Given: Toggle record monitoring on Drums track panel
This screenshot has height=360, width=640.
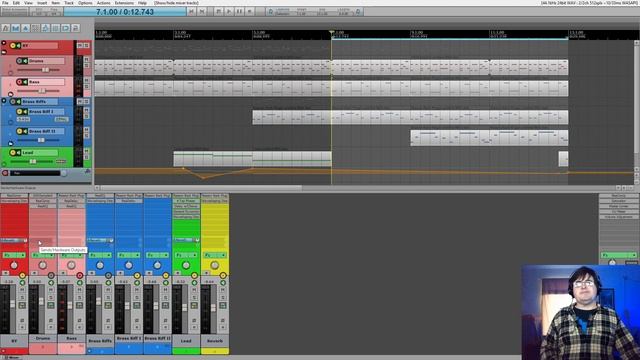Looking at the screenshot, I should point(25,61).
